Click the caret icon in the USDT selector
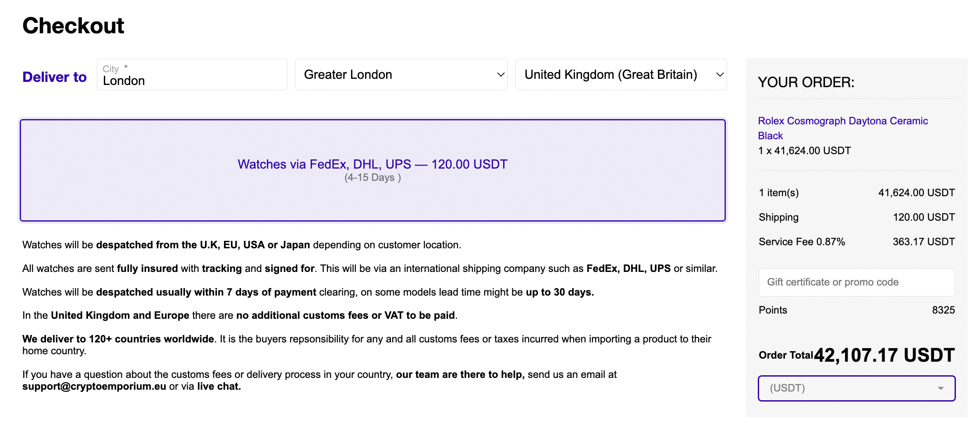 tap(941, 388)
